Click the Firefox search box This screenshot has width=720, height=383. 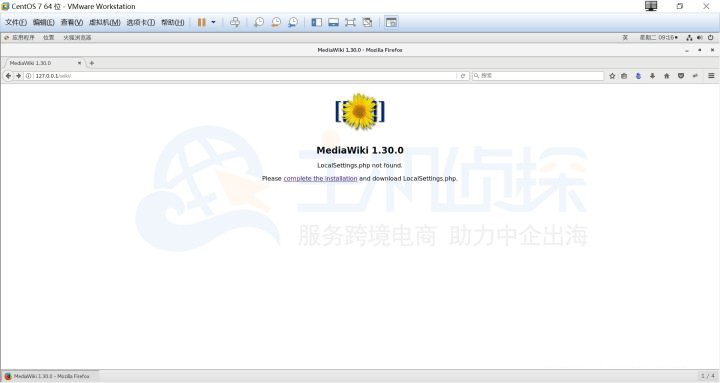click(538, 76)
